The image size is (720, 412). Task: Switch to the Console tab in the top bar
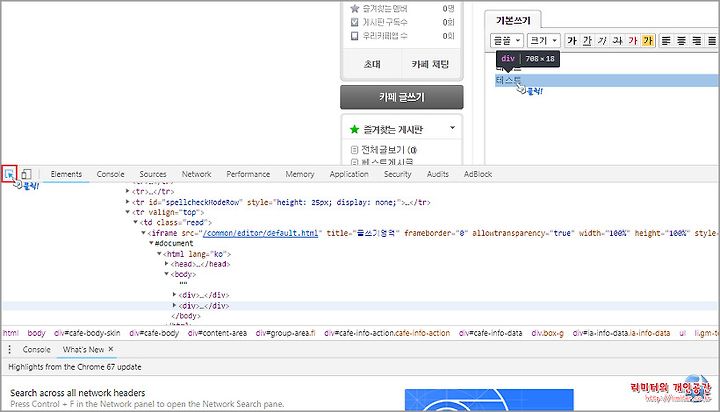(x=110, y=174)
